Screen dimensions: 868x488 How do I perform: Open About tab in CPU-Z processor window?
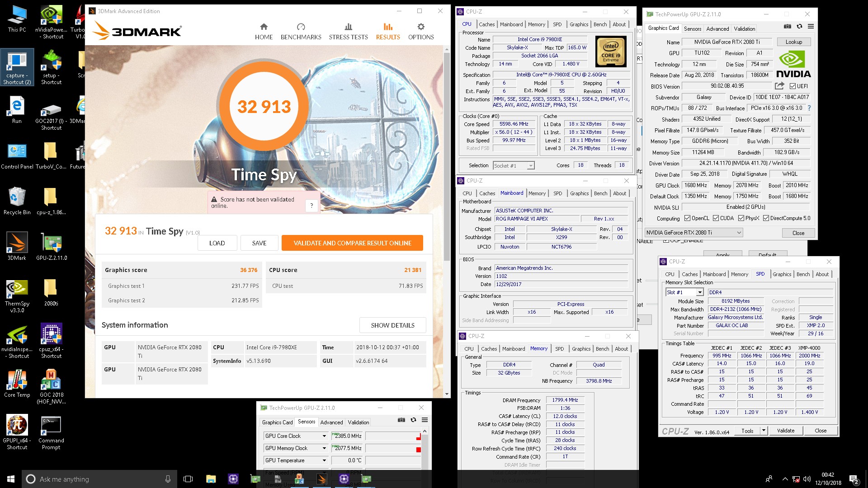click(619, 24)
